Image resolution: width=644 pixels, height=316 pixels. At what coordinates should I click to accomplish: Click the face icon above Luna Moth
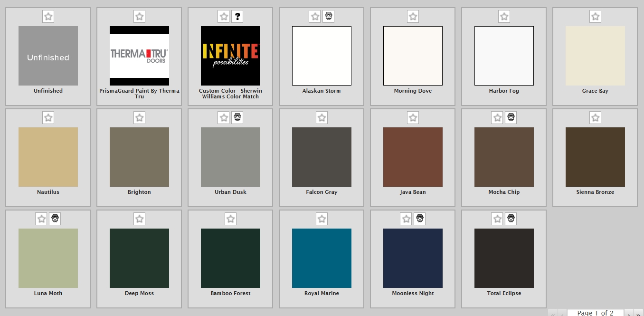[55, 219]
